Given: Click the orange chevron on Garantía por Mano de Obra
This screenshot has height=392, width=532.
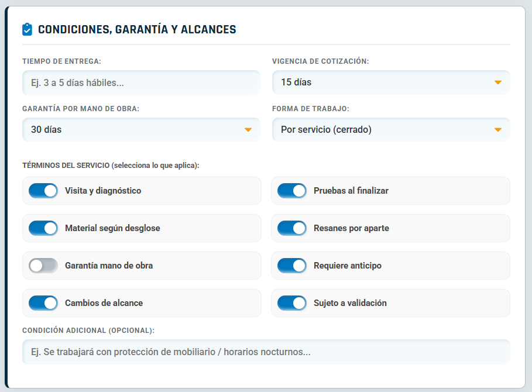Looking at the screenshot, I should point(248,129).
